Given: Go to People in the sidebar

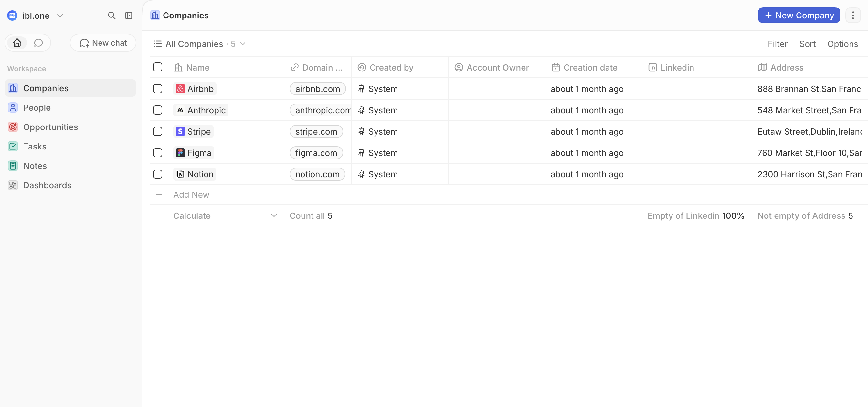Looking at the screenshot, I should coord(70,108).
